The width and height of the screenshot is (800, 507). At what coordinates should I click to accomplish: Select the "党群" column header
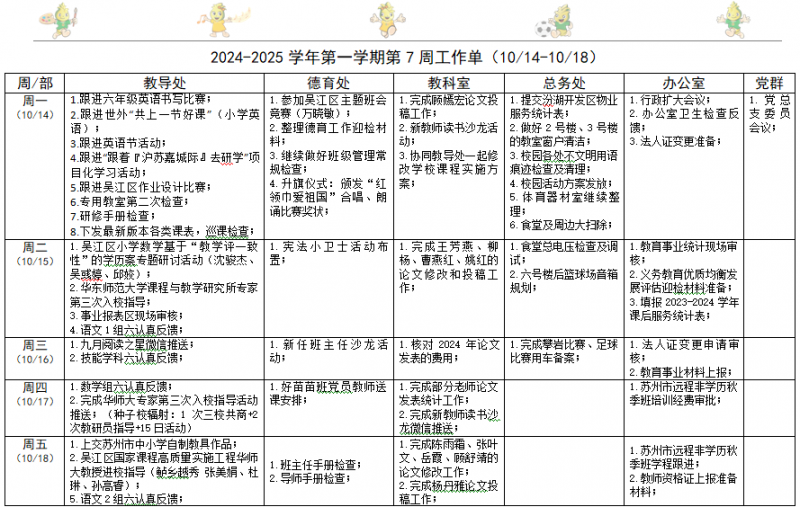(x=769, y=83)
